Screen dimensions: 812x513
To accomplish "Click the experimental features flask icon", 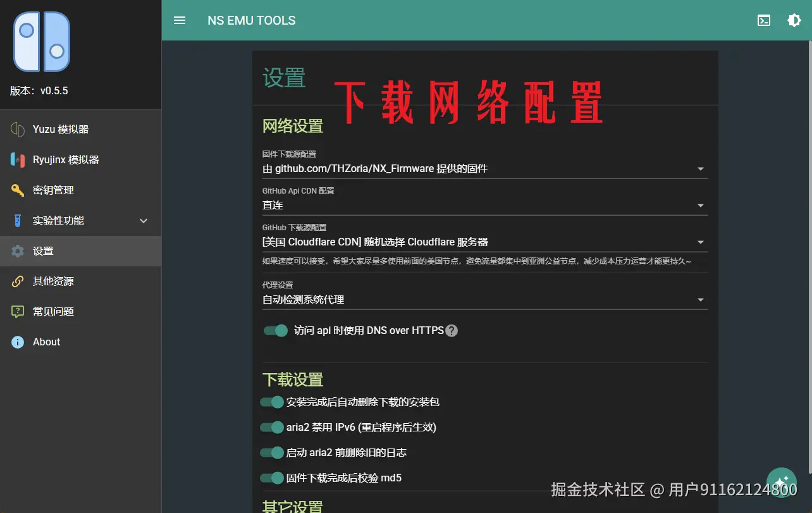I will [x=18, y=220].
